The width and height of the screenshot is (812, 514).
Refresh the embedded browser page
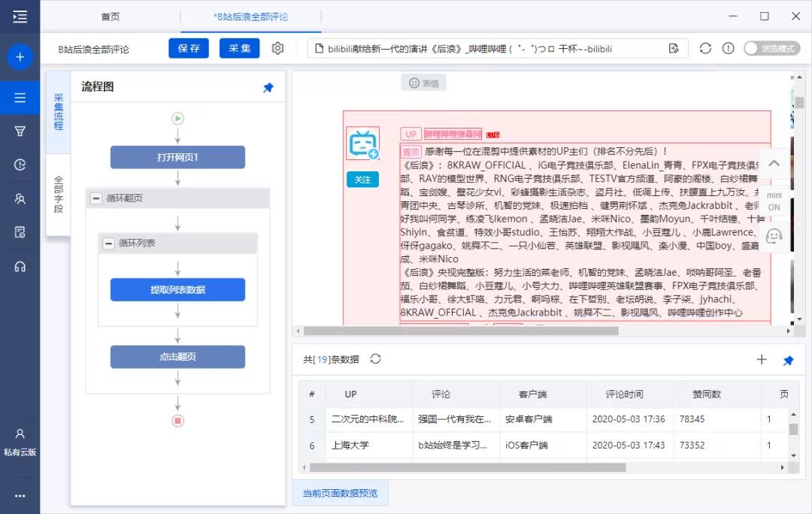point(705,48)
